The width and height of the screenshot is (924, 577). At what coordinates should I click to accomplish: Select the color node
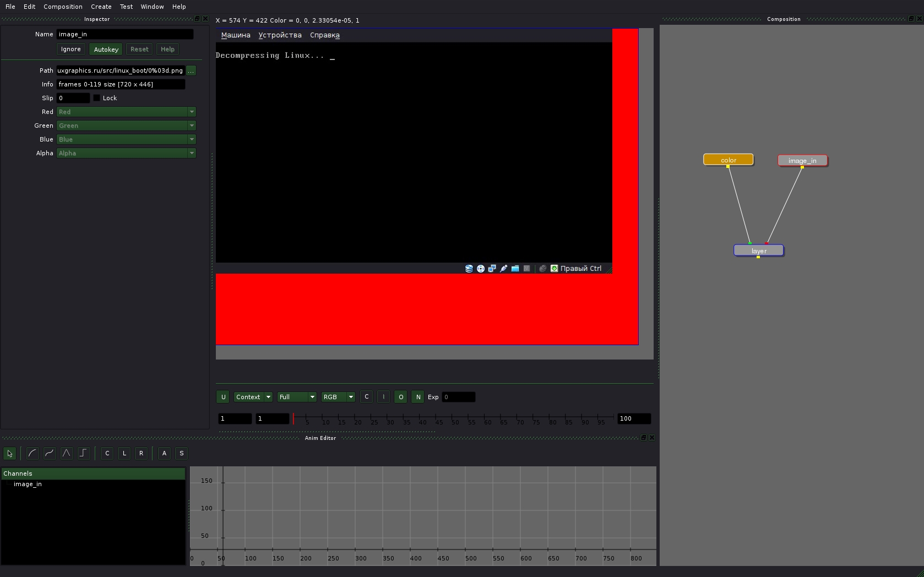point(728,160)
